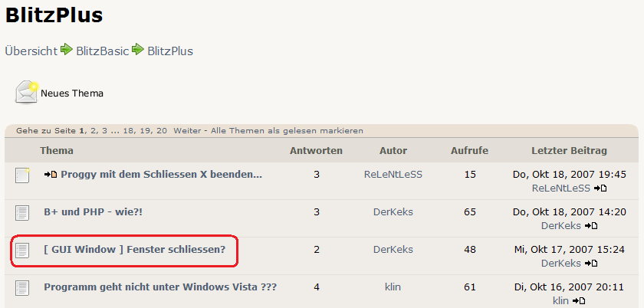This screenshot has width=644, height=308.
Task: Click date Do, Okt 18, 2007 19:45
Action: point(569,175)
